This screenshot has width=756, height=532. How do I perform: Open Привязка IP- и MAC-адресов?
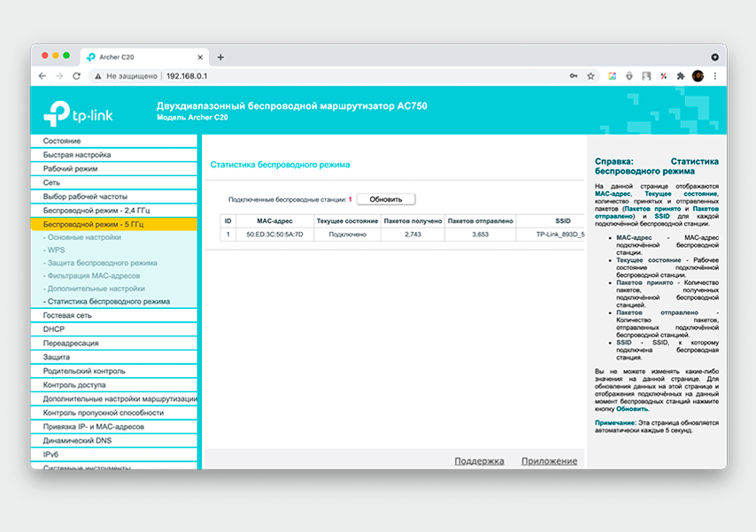(x=114, y=427)
